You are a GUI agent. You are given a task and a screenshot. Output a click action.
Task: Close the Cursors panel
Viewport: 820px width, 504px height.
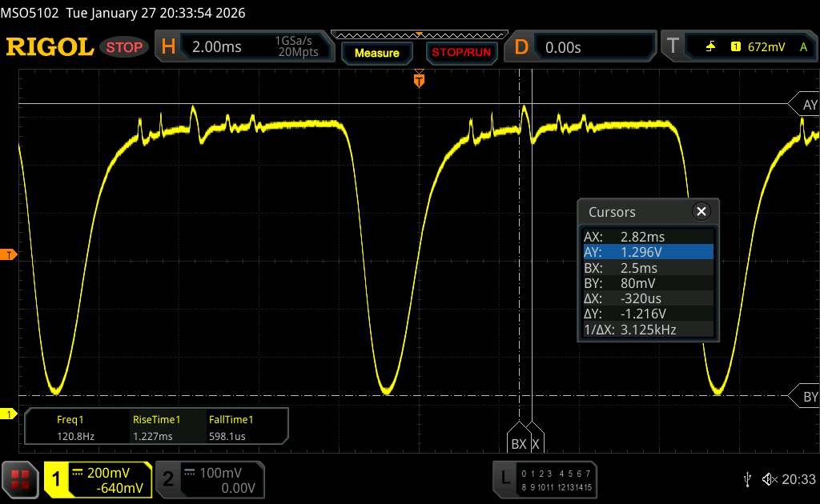(x=701, y=211)
